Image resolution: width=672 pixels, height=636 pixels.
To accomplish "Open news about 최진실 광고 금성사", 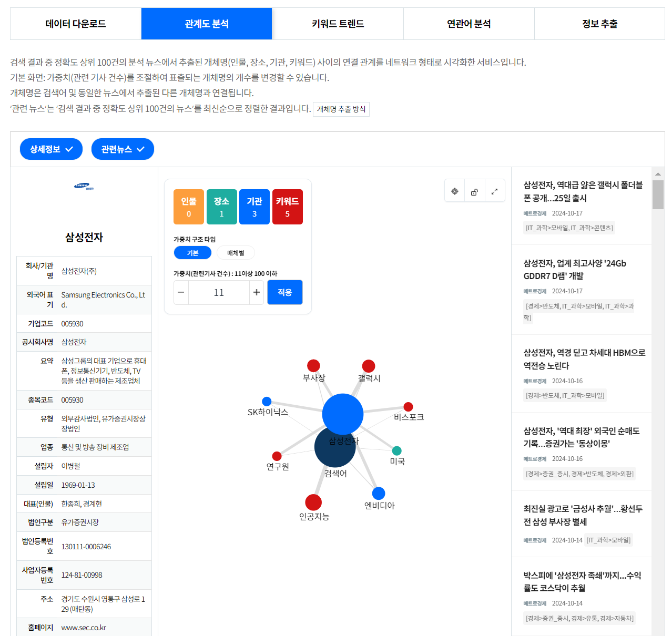I will point(583,515).
